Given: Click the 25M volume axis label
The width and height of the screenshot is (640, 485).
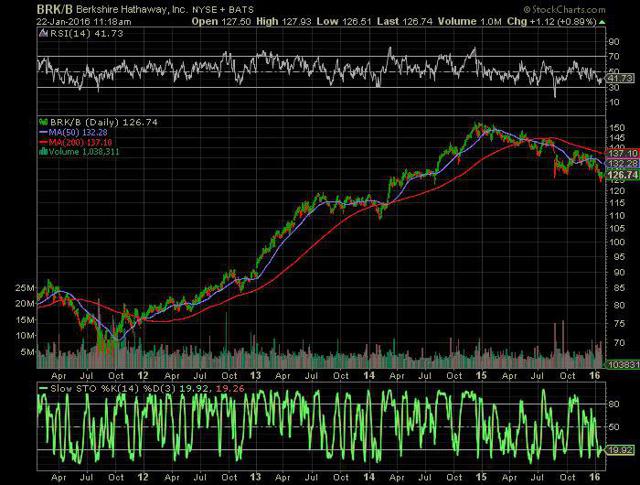Looking at the screenshot, I should tap(25, 288).
